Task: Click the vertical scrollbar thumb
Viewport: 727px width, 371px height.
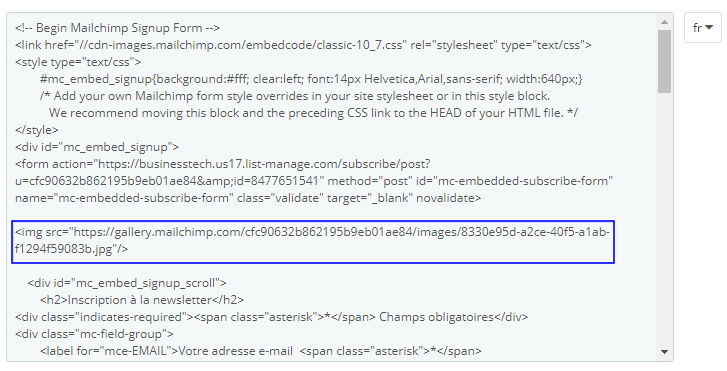Action: pyautogui.click(x=664, y=61)
